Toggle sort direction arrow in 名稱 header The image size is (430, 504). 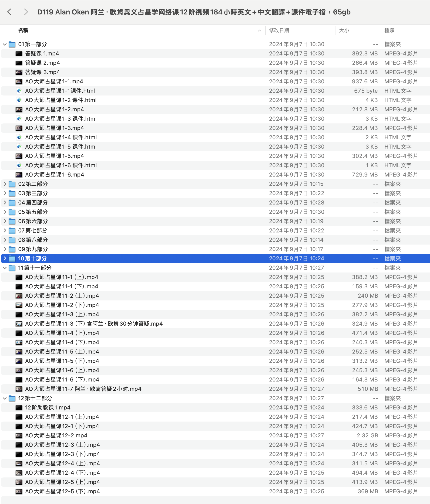tap(259, 31)
